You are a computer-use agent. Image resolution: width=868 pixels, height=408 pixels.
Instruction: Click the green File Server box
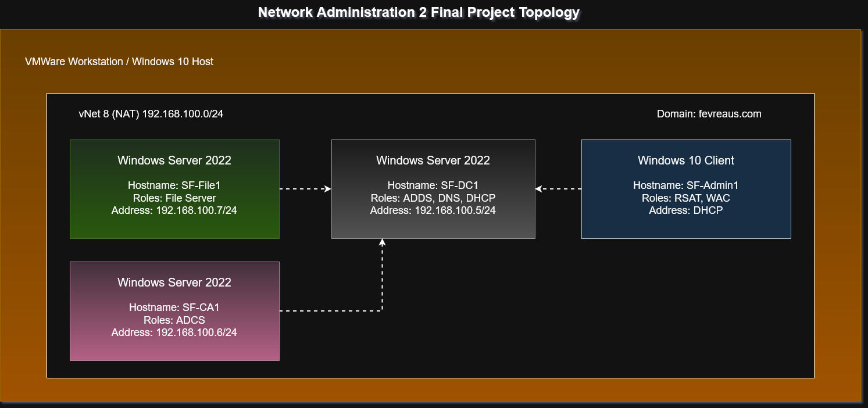(174, 189)
